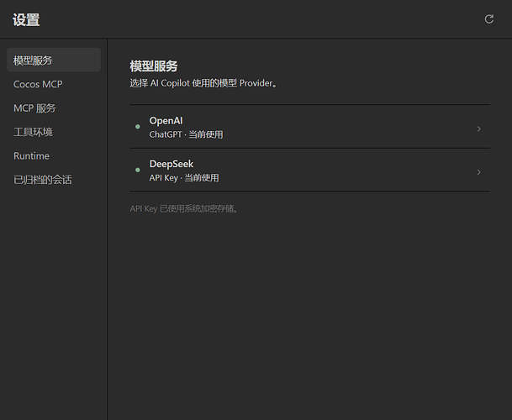This screenshot has height=420, width=512.
Task: Click the green status dot beside DeepSeek
Action: tap(138, 170)
